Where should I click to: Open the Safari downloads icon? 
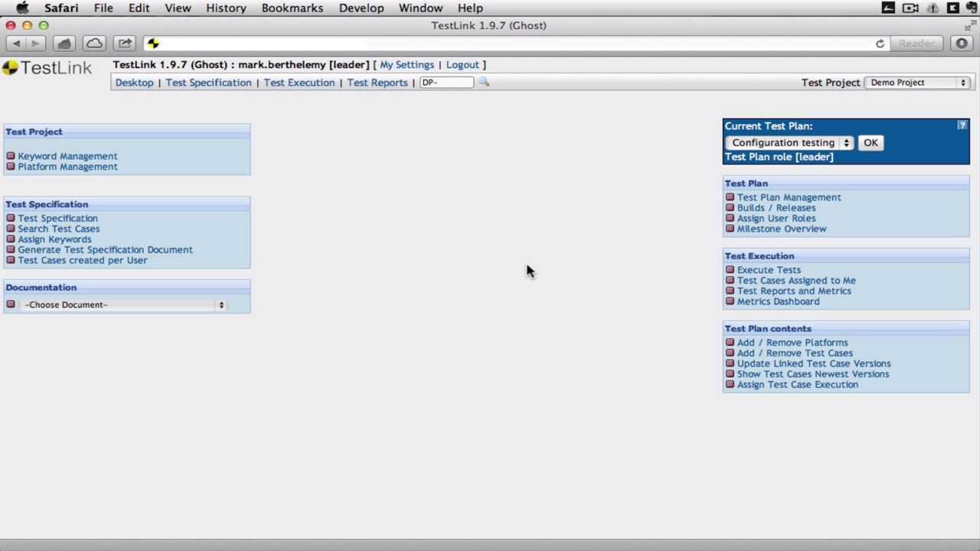coord(962,44)
